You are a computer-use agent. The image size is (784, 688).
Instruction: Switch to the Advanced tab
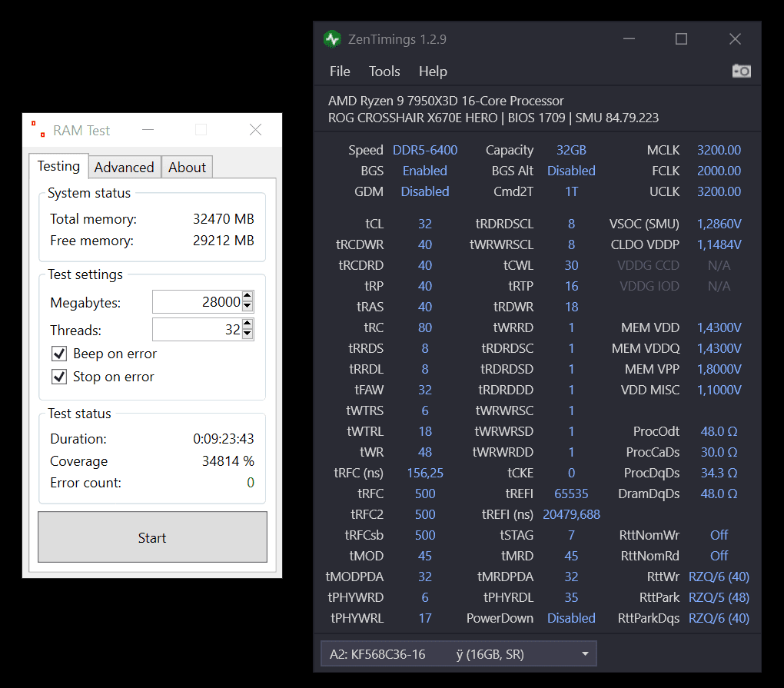tap(124, 168)
